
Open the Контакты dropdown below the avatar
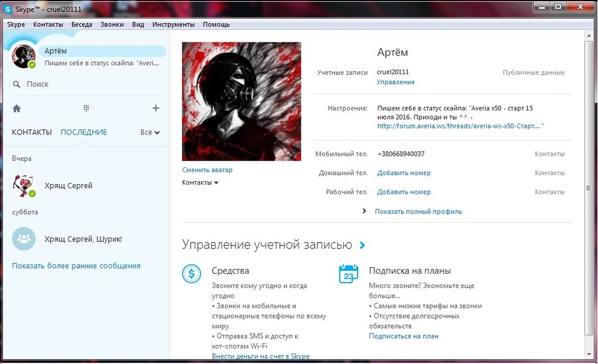click(200, 182)
